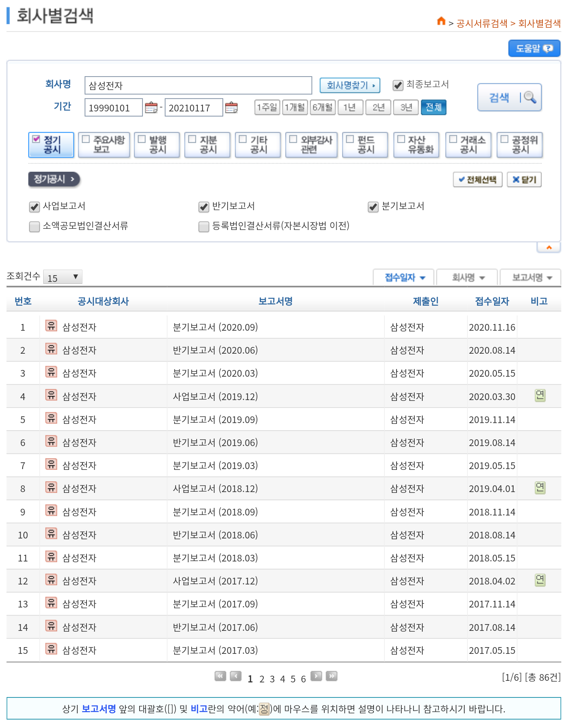Expand the 정기공시 section label

click(54, 179)
